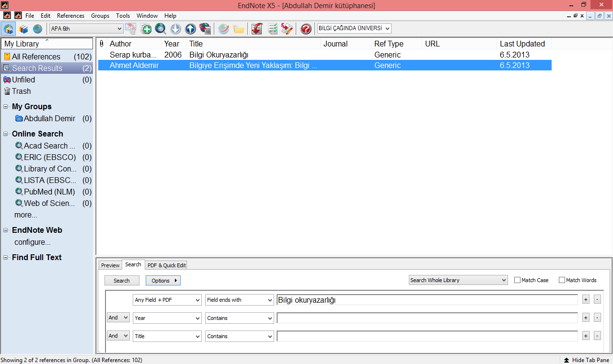The width and height of the screenshot is (613, 364).
Task: Open the Groups menu
Action: click(x=100, y=16)
